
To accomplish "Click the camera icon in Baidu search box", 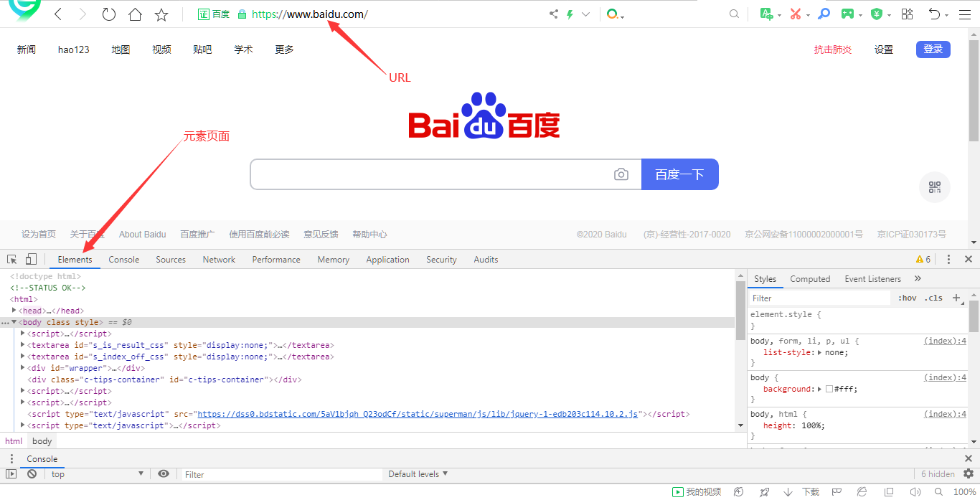I will 621,174.
